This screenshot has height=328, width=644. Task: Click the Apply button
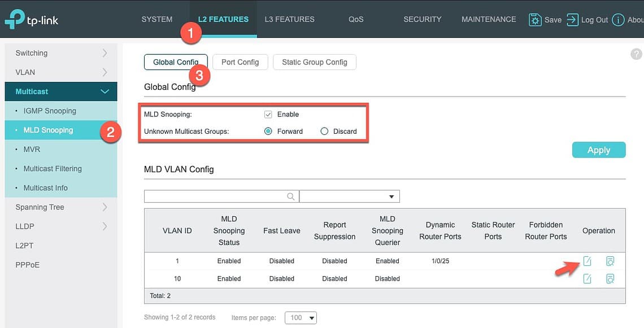[x=598, y=150]
